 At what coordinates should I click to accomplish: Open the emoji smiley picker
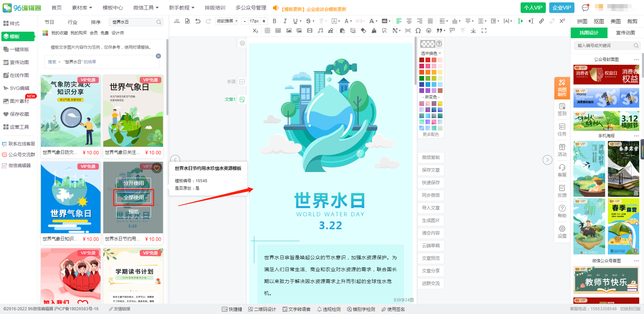pyautogui.click(x=429, y=31)
